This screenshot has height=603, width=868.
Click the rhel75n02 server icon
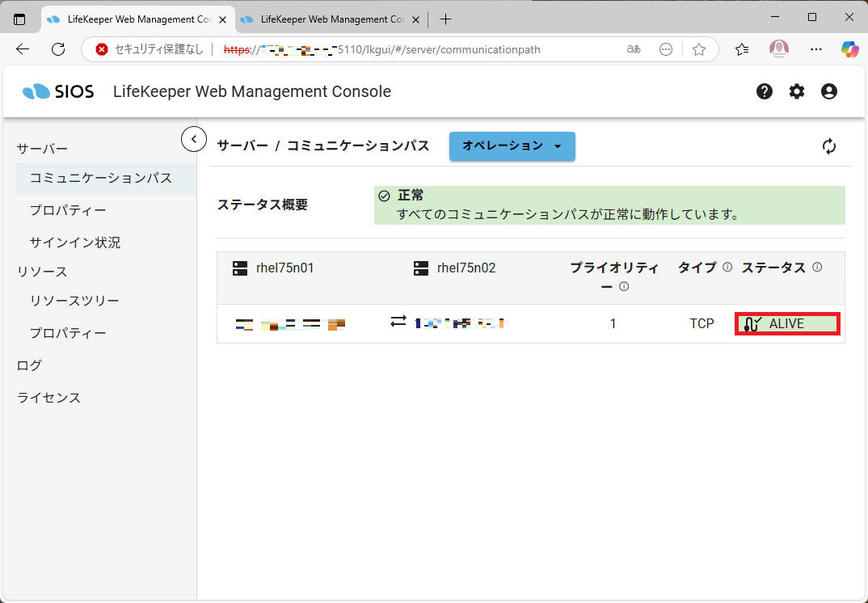(x=421, y=268)
